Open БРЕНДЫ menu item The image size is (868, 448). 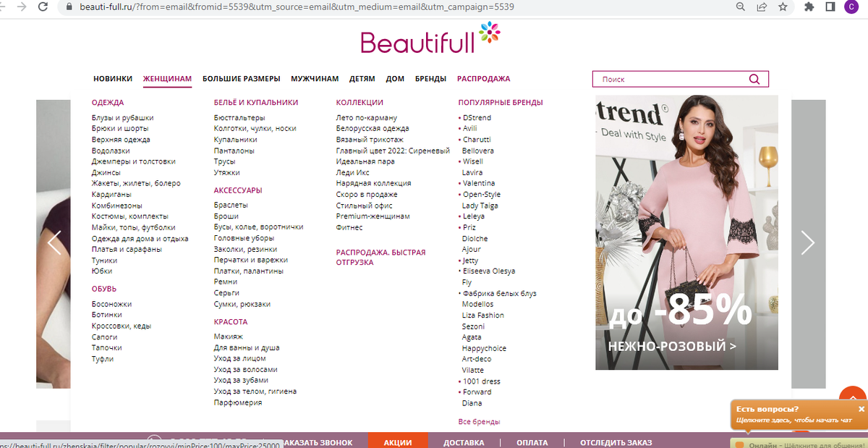(x=430, y=79)
